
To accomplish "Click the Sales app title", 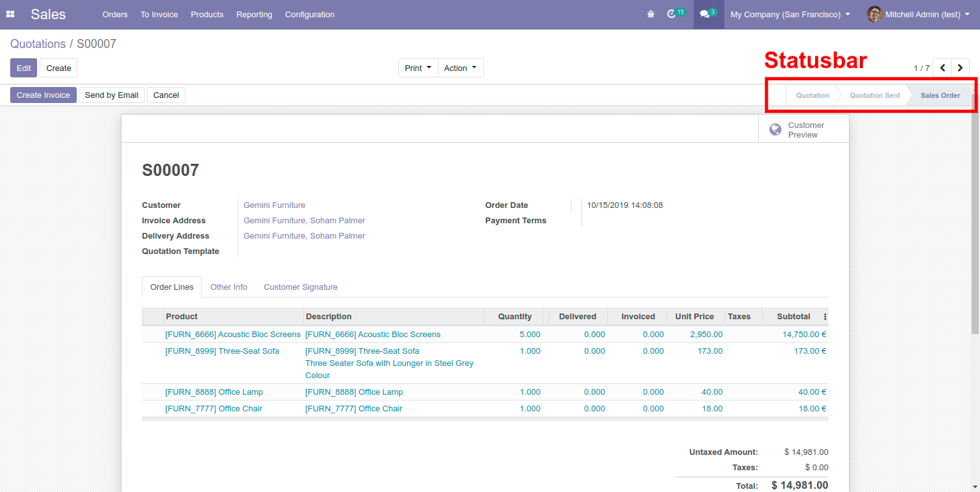I will 48,14.
